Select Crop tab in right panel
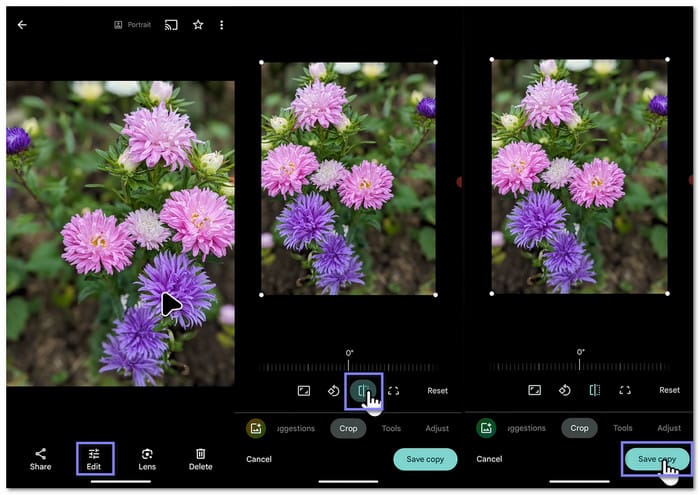 (x=579, y=428)
